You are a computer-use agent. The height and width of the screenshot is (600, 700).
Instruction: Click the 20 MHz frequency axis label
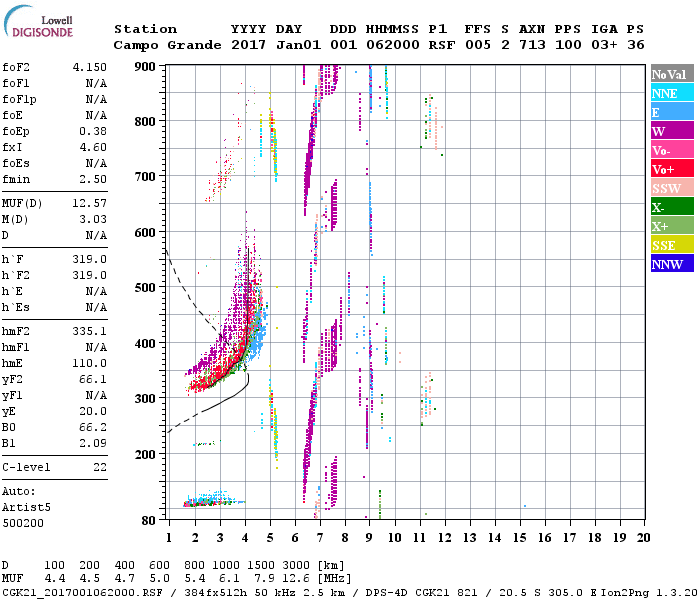point(643,538)
